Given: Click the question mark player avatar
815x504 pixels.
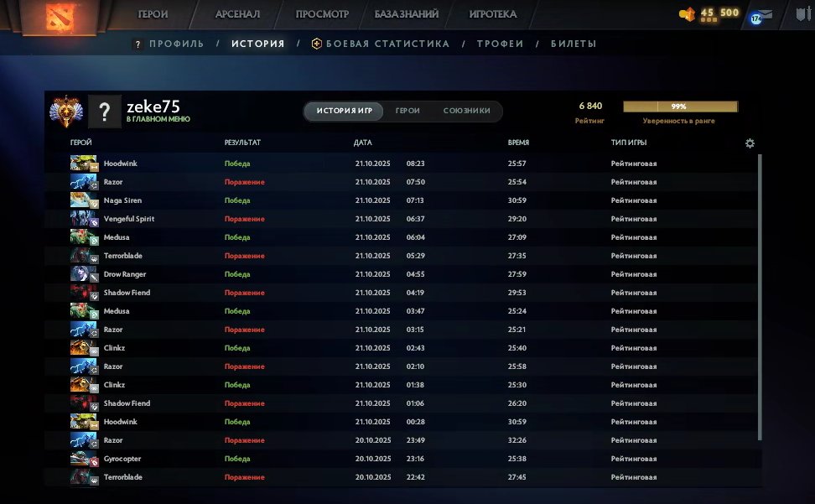Looking at the screenshot, I should pos(104,112).
